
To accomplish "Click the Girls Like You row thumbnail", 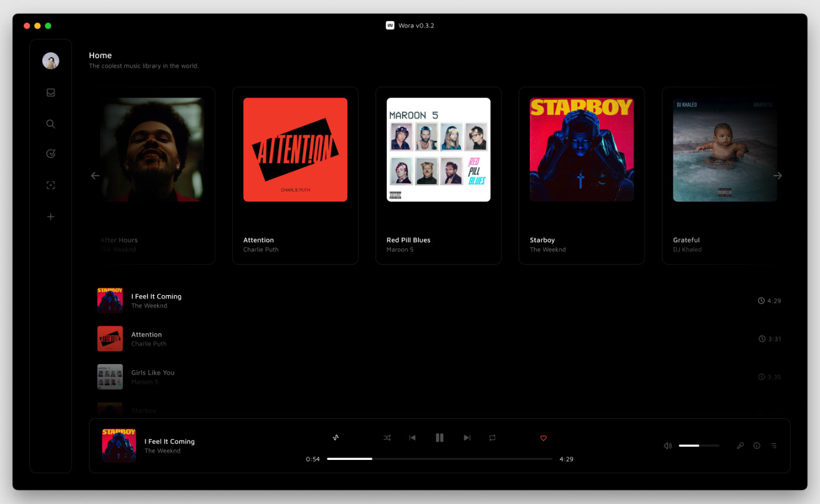I will click(x=110, y=377).
